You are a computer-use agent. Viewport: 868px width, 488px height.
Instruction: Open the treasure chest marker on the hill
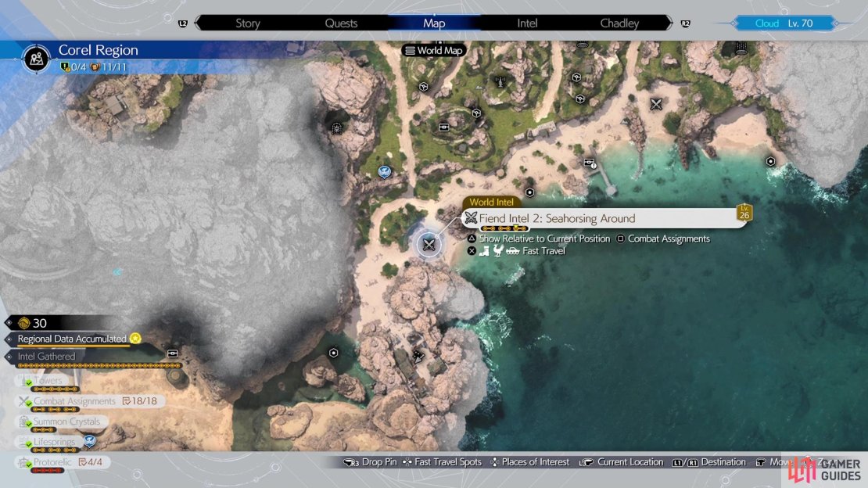[x=444, y=127]
